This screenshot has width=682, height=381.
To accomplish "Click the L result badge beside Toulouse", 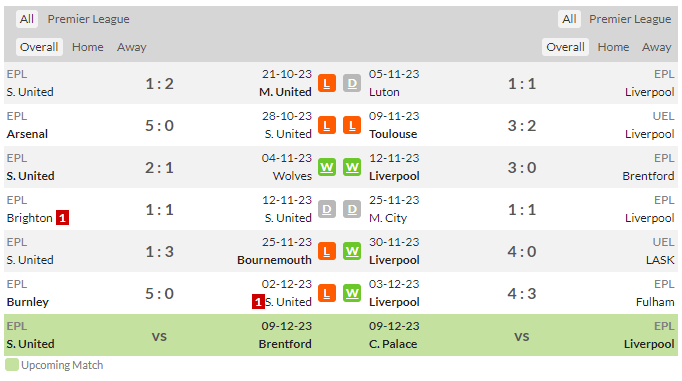I will [x=352, y=125].
